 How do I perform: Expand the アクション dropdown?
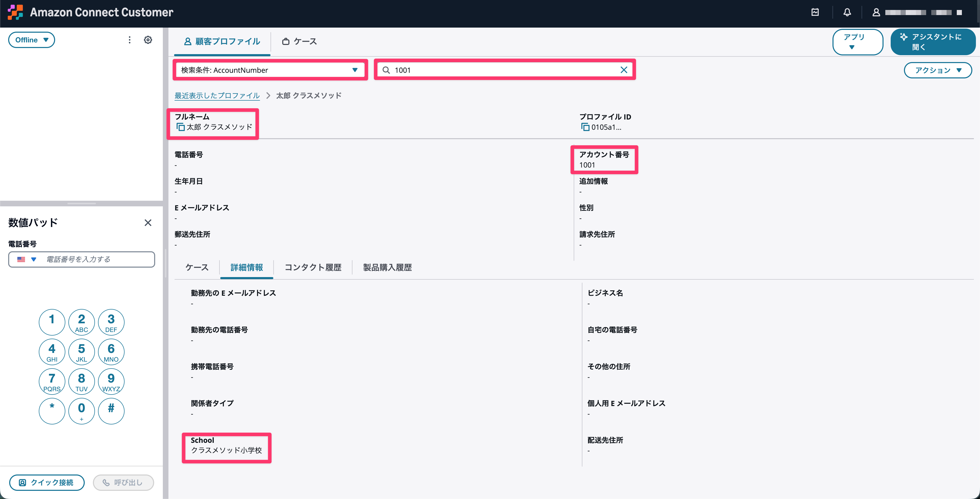pos(938,70)
